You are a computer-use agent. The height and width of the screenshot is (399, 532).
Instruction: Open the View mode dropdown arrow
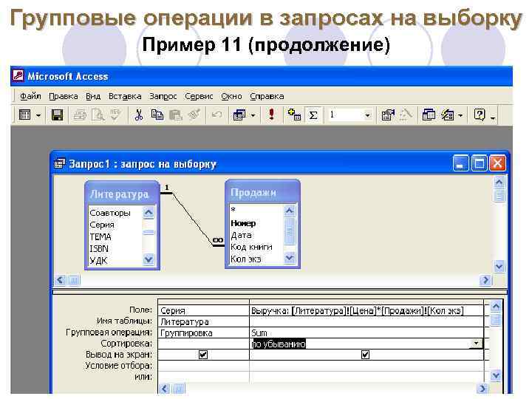pos(38,116)
